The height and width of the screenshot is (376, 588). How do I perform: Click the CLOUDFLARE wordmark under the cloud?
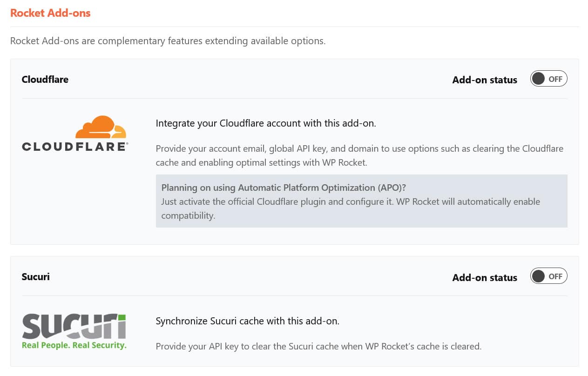pos(74,147)
